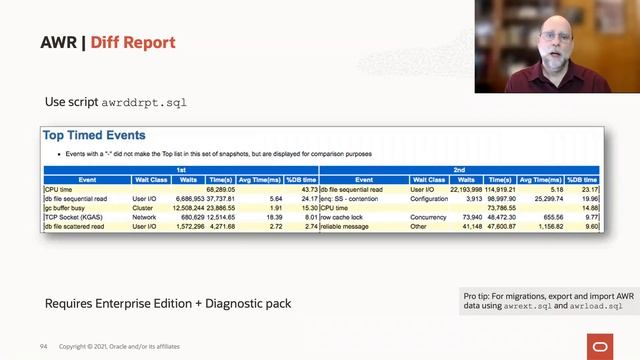Viewport: 640px width, 360px height.
Task: Click the 9.60 %DB time value
Action: 592,227
